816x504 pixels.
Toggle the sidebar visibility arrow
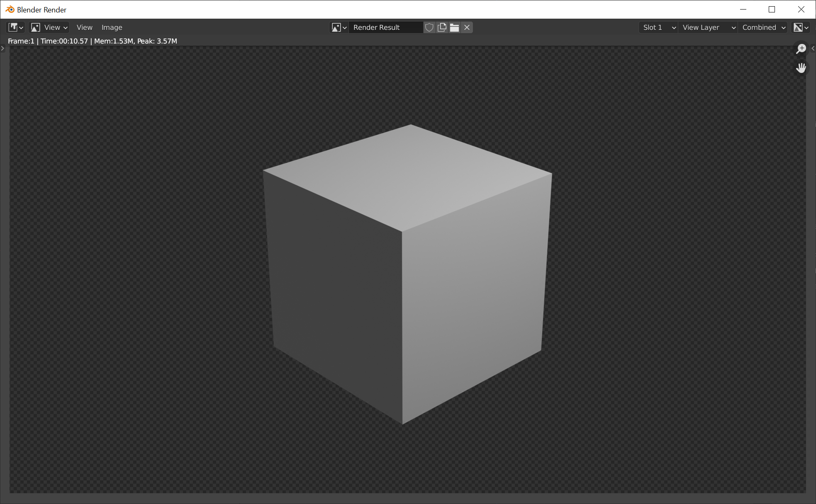click(x=813, y=48)
